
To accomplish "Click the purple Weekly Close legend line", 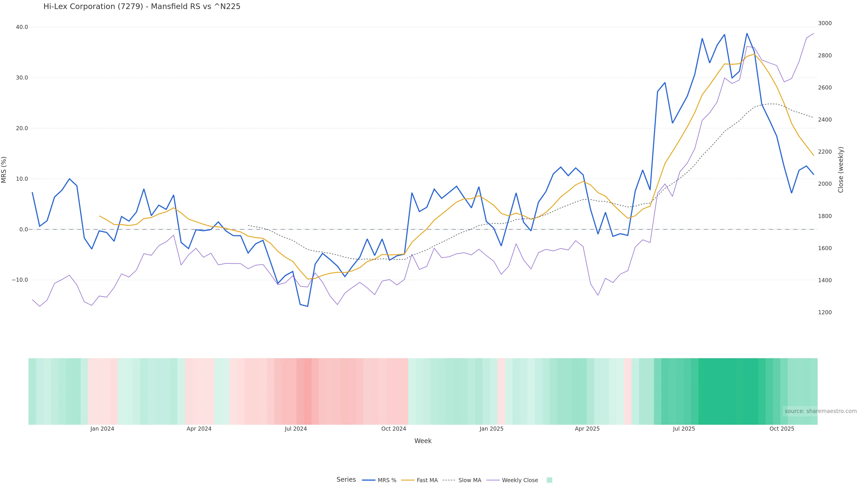I will (493, 480).
